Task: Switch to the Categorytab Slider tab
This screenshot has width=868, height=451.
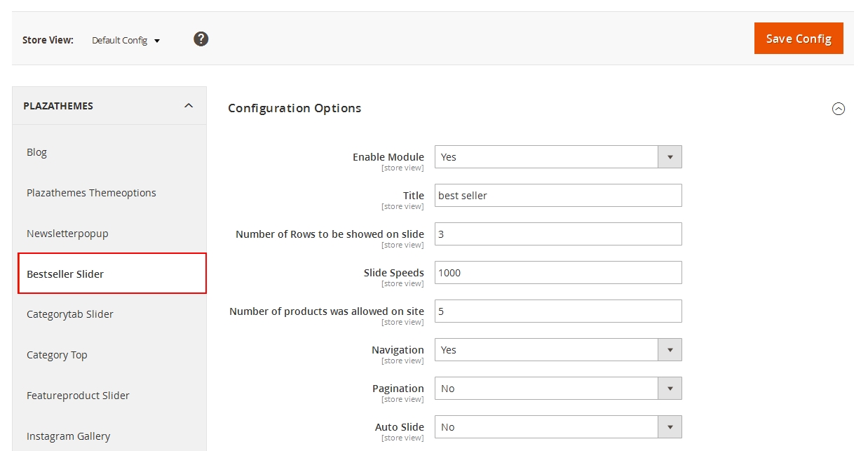Action: 70,314
